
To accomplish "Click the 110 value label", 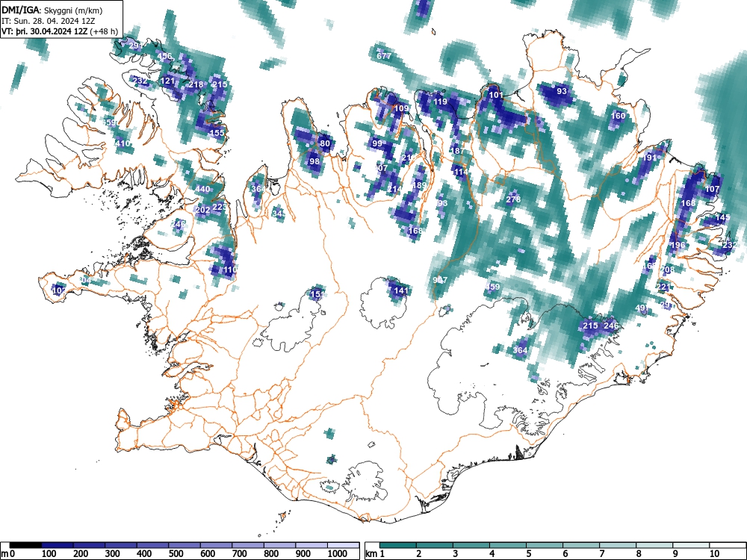I will coord(230,270).
